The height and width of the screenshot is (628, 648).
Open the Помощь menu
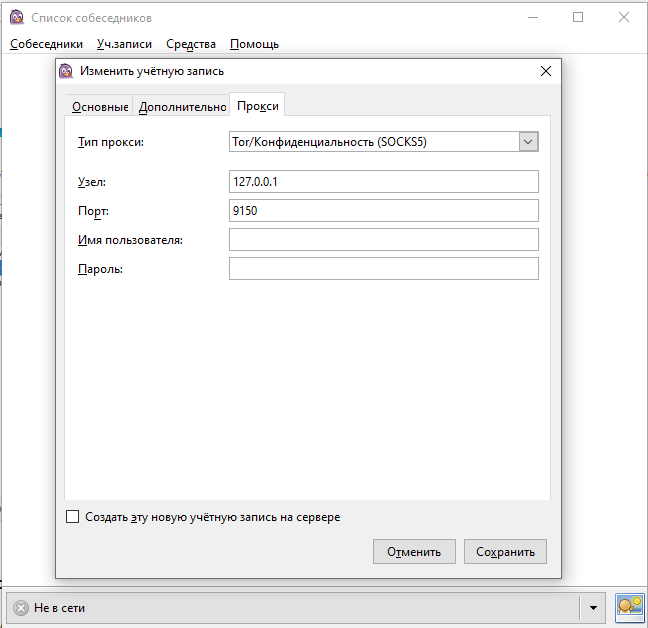pyautogui.click(x=254, y=44)
